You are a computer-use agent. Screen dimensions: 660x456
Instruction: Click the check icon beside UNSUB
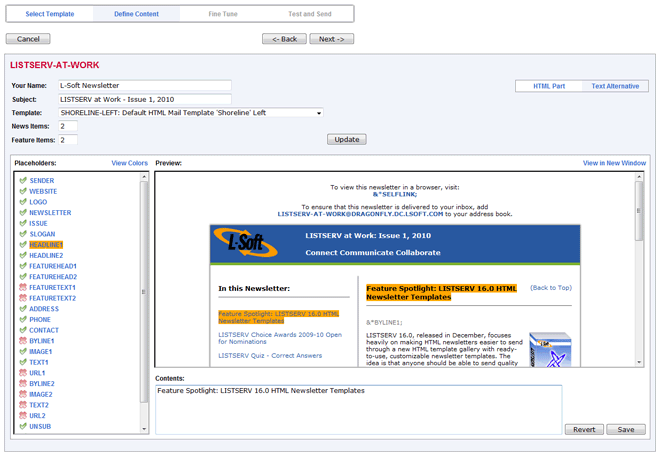23,426
